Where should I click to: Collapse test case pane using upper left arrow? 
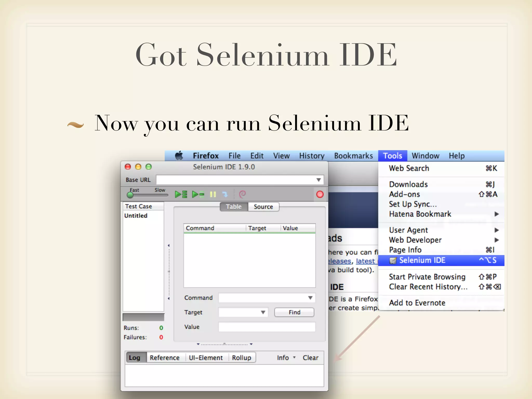pyautogui.click(x=169, y=245)
